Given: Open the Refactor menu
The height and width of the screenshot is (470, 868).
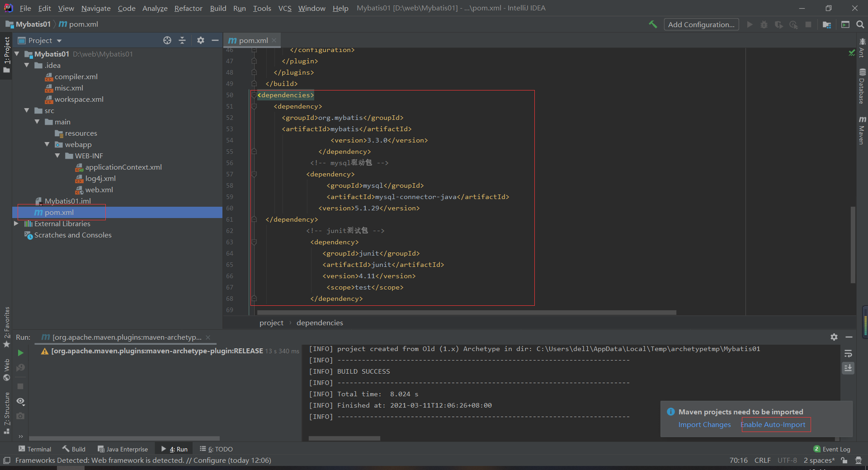Looking at the screenshot, I should coord(188,8).
